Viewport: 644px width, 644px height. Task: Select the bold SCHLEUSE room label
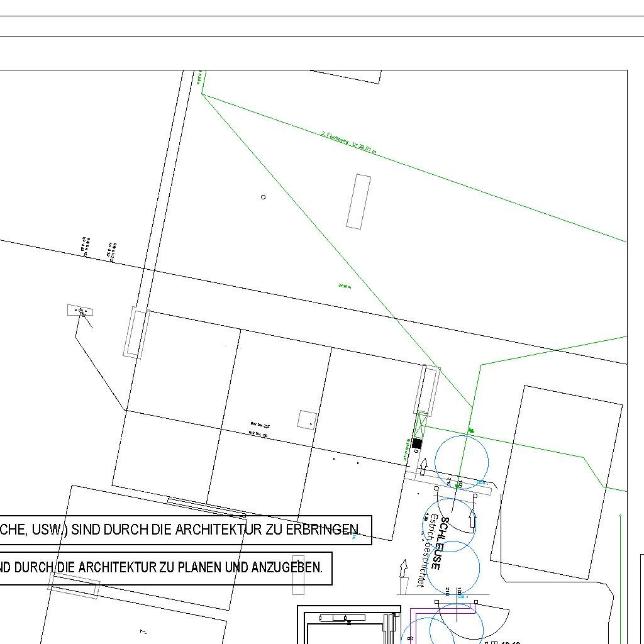pyautogui.click(x=441, y=543)
